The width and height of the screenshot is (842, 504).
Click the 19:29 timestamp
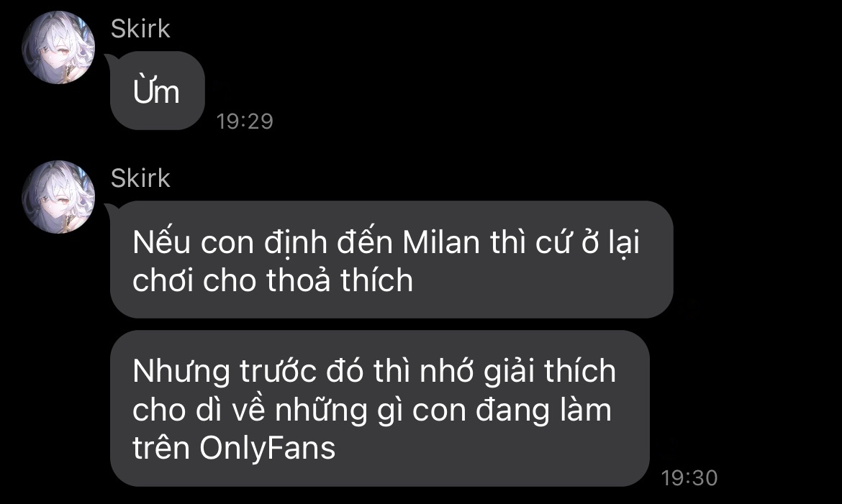(x=245, y=122)
